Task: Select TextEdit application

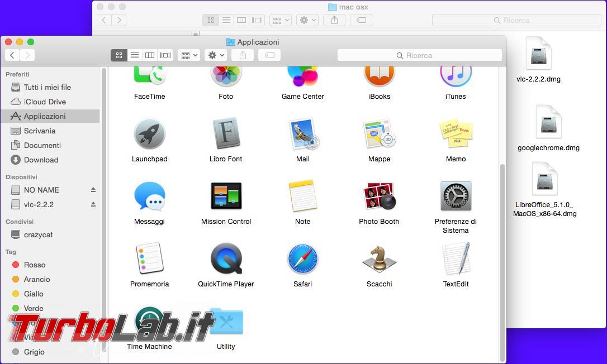Action: 456,258
